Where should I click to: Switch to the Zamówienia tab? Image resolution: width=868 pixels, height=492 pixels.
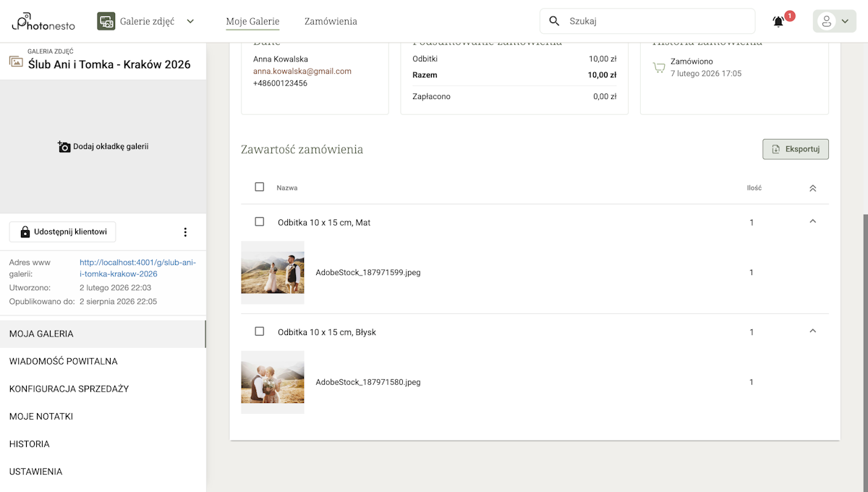331,22
